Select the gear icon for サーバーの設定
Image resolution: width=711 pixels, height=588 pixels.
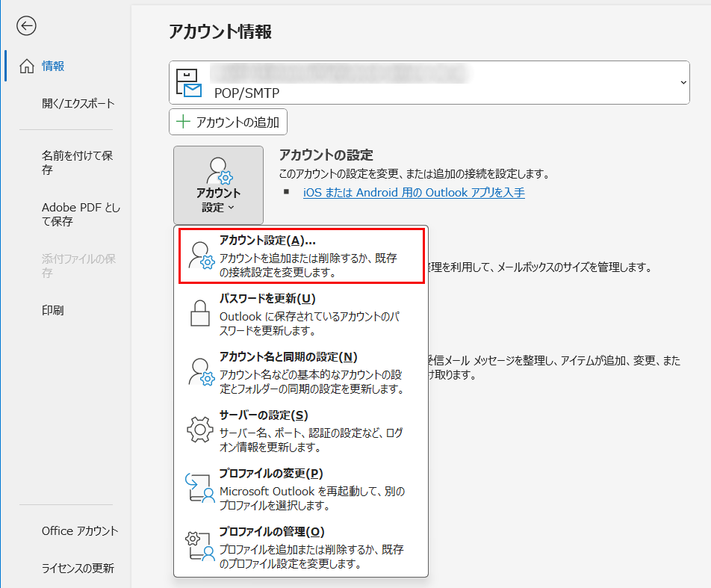(x=199, y=430)
